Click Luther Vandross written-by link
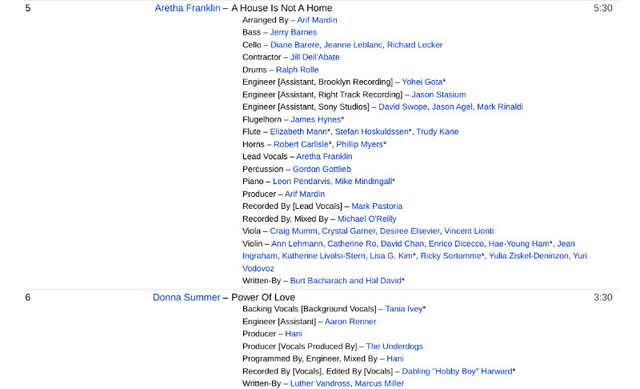 pyautogui.click(x=320, y=384)
